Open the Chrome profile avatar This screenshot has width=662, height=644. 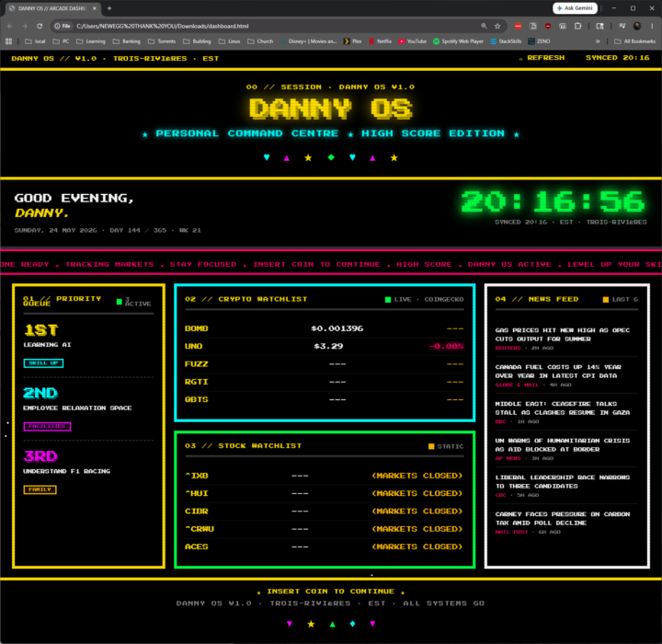pos(636,26)
